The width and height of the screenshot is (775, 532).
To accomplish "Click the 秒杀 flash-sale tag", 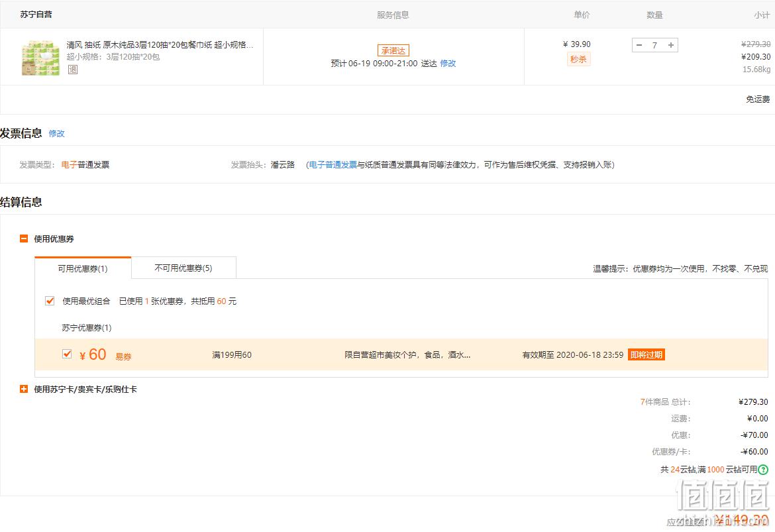I will pos(578,60).
